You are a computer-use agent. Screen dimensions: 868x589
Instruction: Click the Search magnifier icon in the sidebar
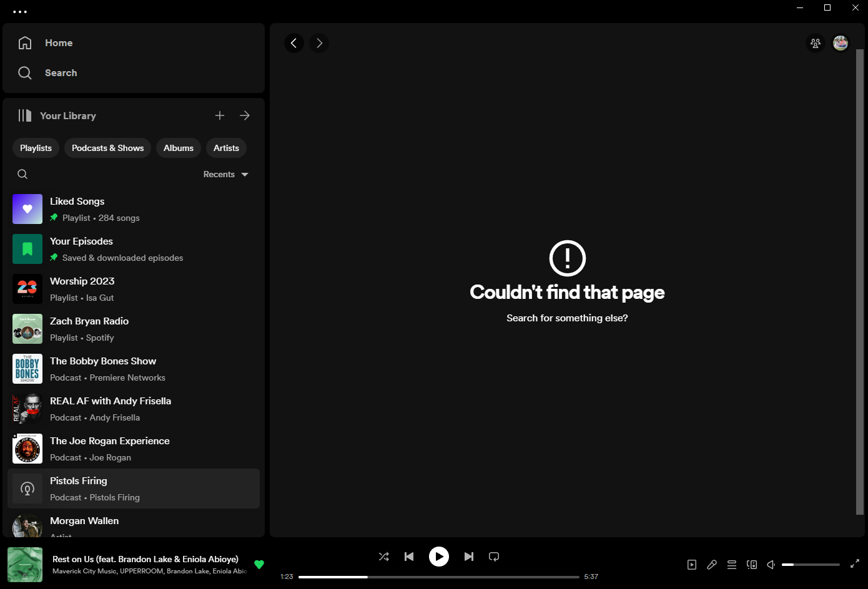(x=25, y=73)
